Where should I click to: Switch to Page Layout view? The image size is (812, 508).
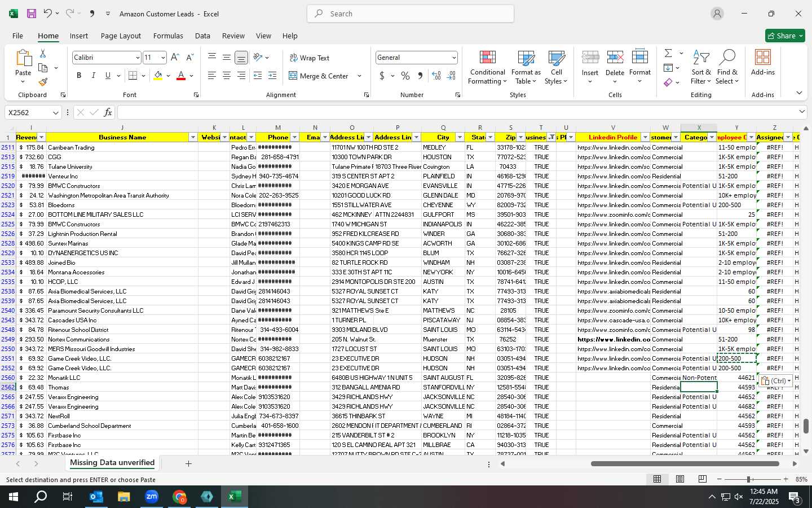[x=680, y=479]
